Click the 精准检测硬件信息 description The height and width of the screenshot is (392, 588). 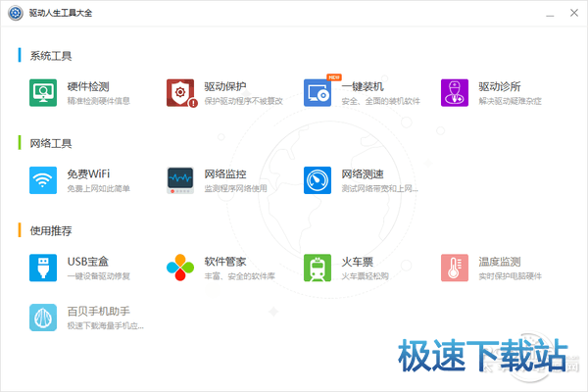pos(99,101)
